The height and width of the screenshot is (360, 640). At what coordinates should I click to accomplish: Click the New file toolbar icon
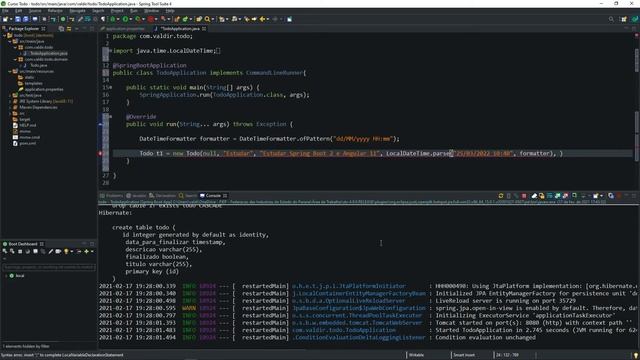coord(5,19)
